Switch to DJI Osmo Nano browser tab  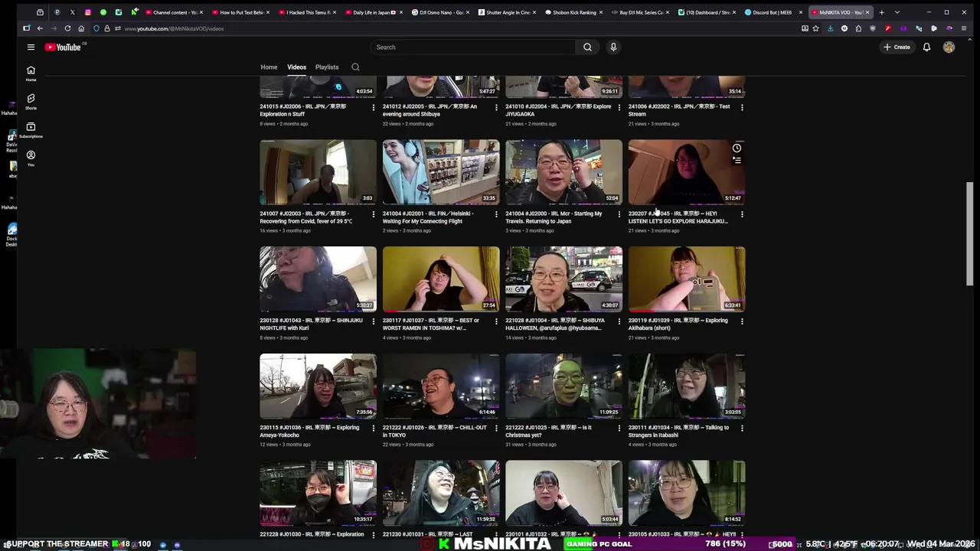440,12
